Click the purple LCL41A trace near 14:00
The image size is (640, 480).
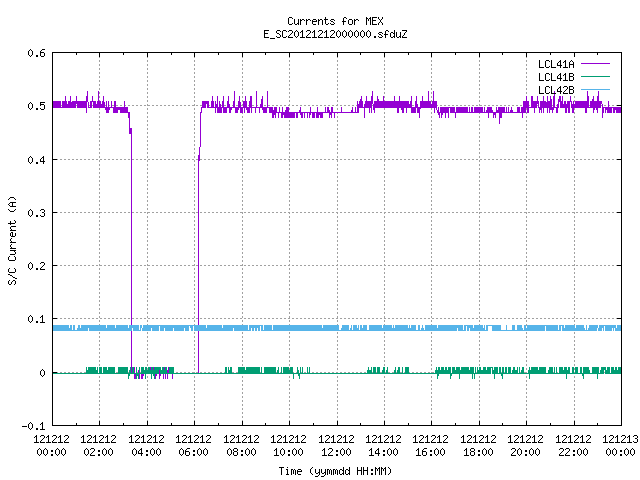(x=384, y=104)
